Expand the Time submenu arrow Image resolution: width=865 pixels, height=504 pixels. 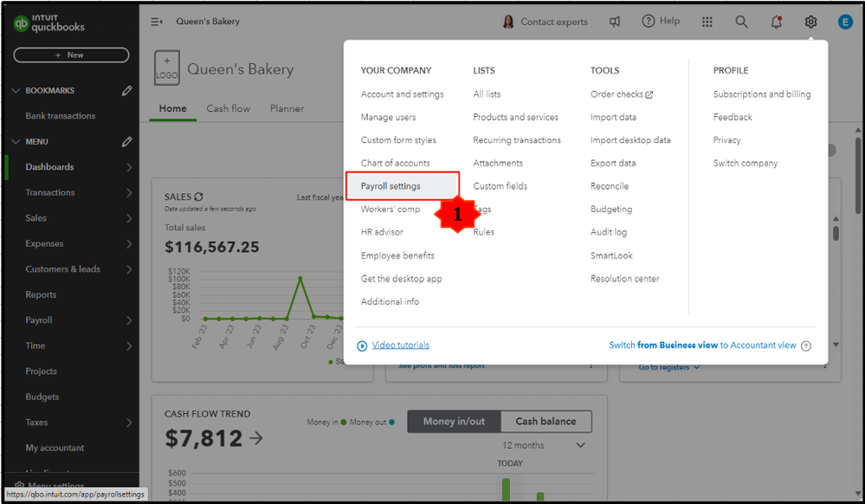(128, 346)
